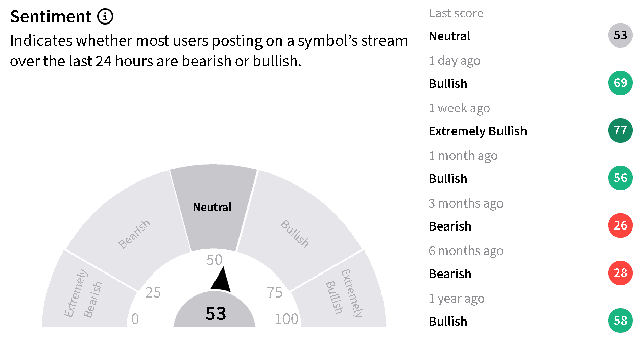Click the Sentiment heading
Viewport: 644px width, 343px height.
coord(51,17)
